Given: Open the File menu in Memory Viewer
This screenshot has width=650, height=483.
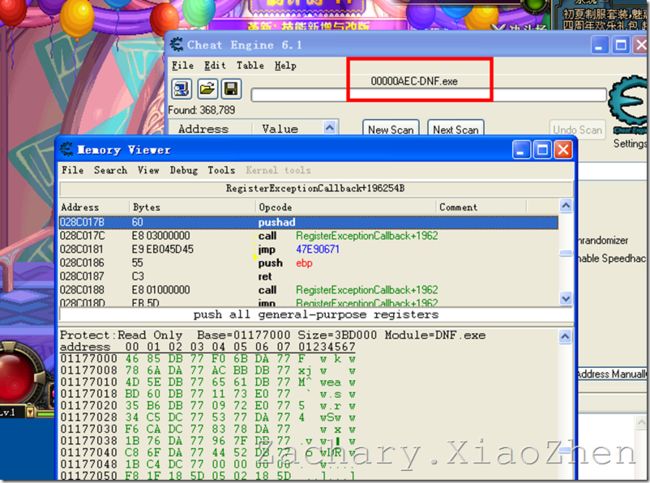Looking at the screenshot, I should click(x=73, y=170).
